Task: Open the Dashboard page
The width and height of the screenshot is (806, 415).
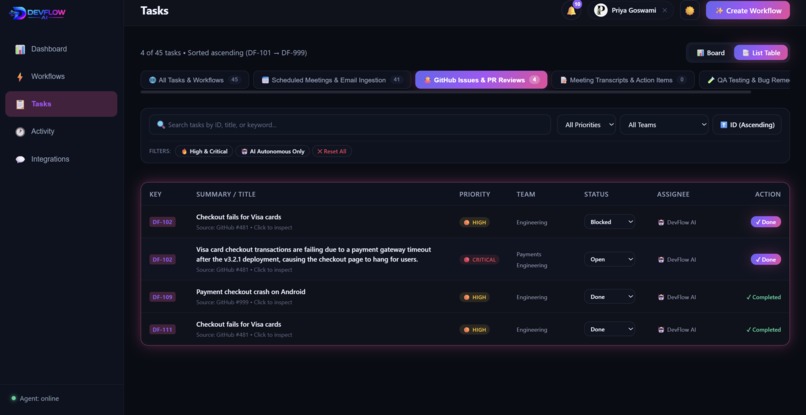Action: pyautogui.click(x=61, y=49)
